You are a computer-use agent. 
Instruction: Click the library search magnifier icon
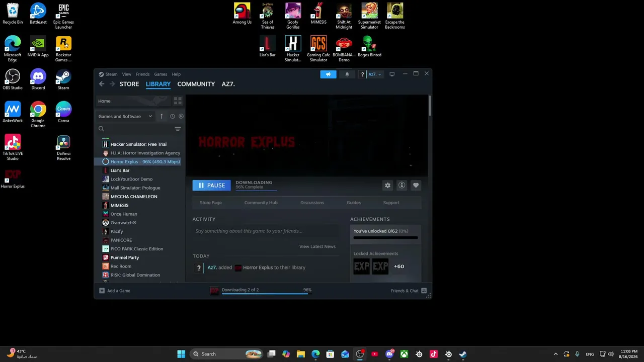coord(101,129)
